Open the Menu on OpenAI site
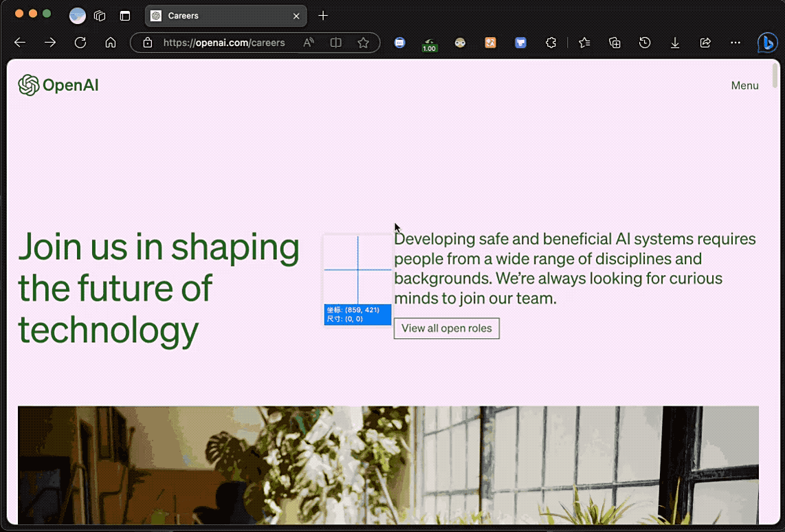 [744, 86]
